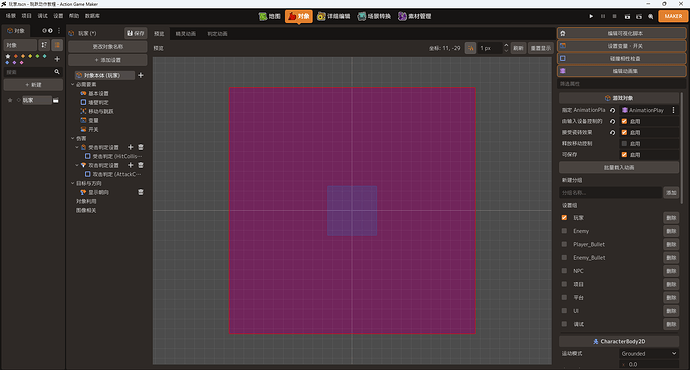
Task: Click the scene icon beside 玩家 entry
Action: (x=56, y=100)
